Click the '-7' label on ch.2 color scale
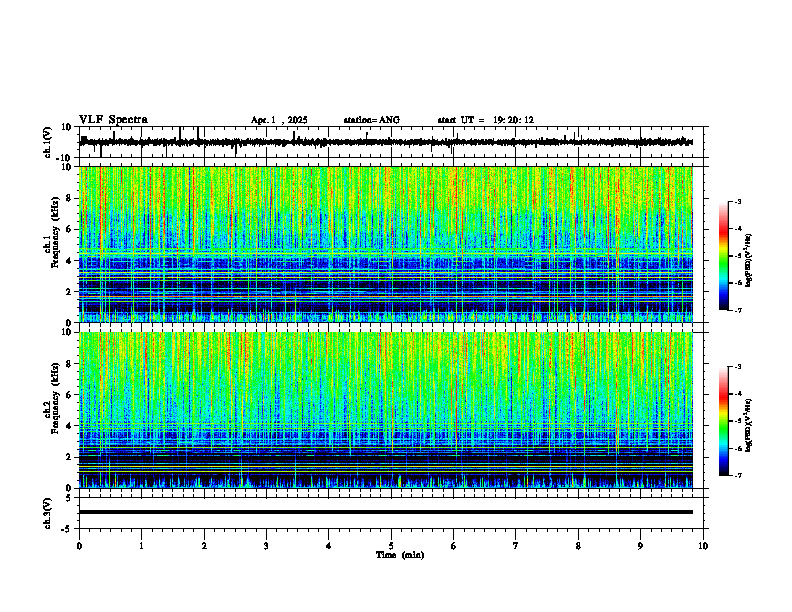The image size is (792, 612). tap(737, 475)
